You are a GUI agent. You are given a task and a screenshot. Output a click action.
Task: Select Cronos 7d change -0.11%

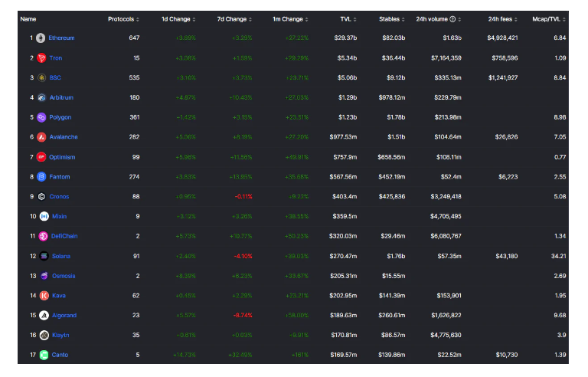tap(243, 196)
